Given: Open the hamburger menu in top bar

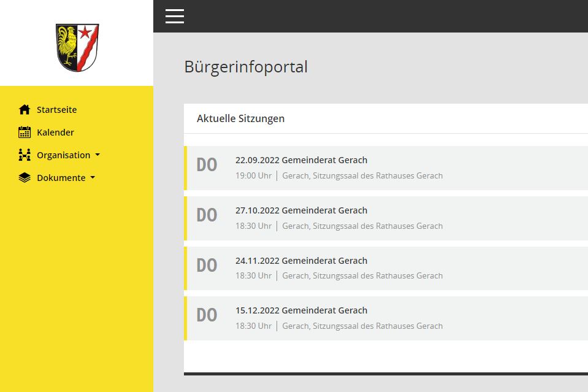Looking at the screenshot, I should [175, 17].
